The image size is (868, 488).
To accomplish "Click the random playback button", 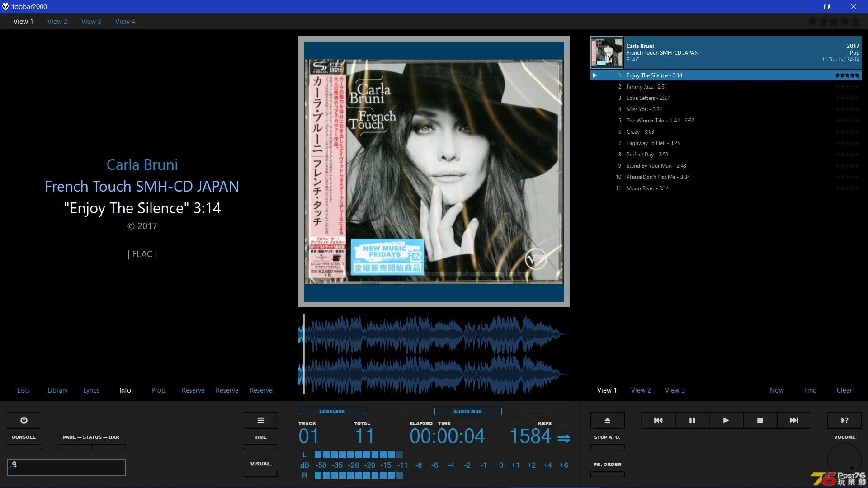I will pyautogui.click(x=844, y=420).
